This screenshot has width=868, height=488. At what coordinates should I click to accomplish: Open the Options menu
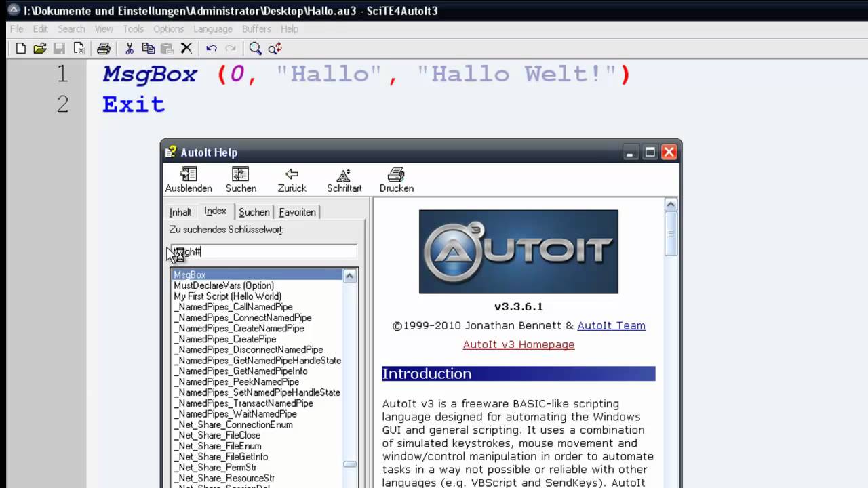pyautogui.click(x=168, y=29)
